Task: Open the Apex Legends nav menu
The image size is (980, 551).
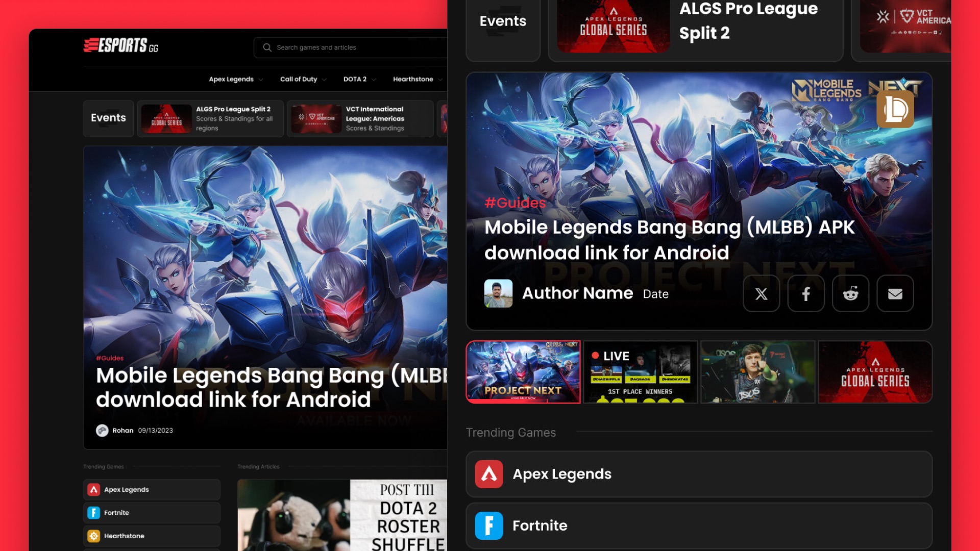Action: [x=231, y=79]
